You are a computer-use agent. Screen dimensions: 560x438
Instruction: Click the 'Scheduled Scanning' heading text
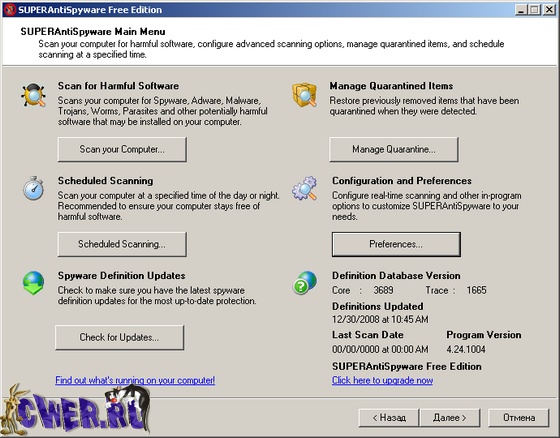click(105, 181)
